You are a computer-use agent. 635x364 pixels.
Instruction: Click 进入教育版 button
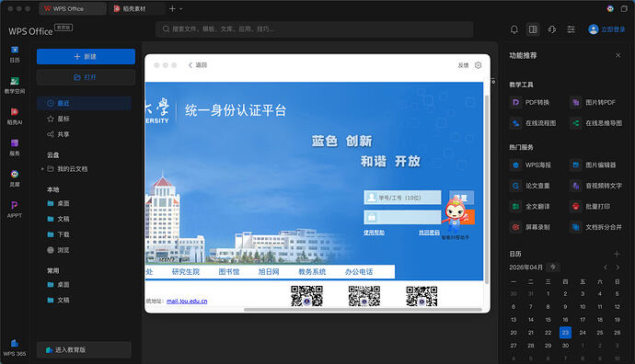pos(84,350)
